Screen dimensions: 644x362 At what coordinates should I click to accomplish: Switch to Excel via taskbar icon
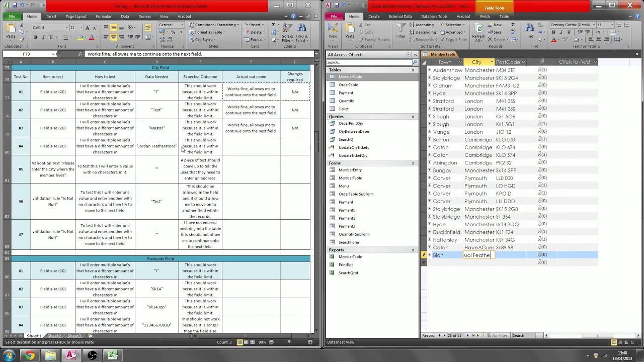click(x=112, y=355)
